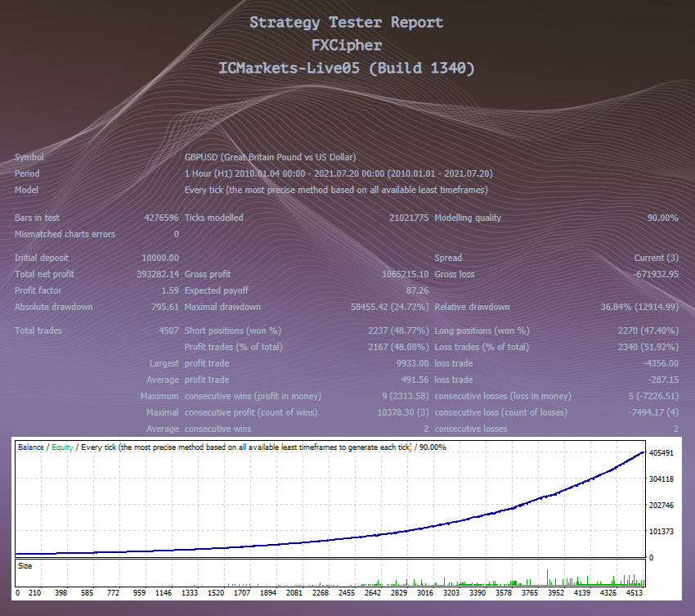Click the Total net profit value 393282.14
This screenshot has width=695, height=616.
[x=157, y=274]
